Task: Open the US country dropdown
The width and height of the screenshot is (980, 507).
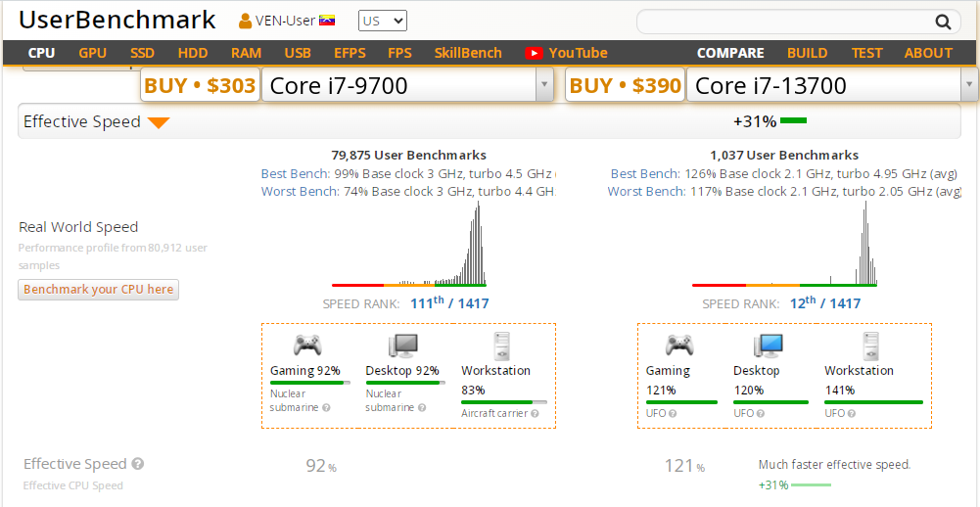Action: click(383, 21)
